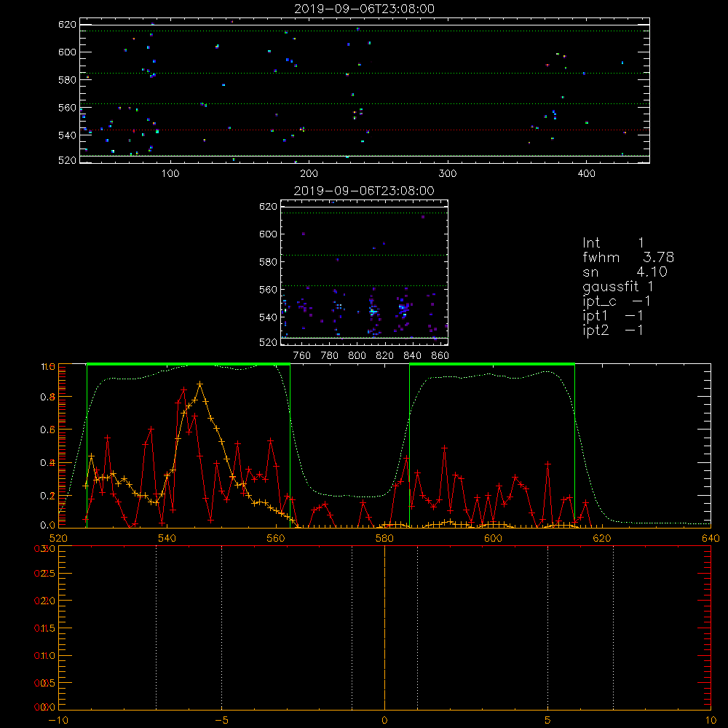Click the orange vertical zero line in bottom plot
The height and width of the screenshot is (728, 728).
coord(384,628)
